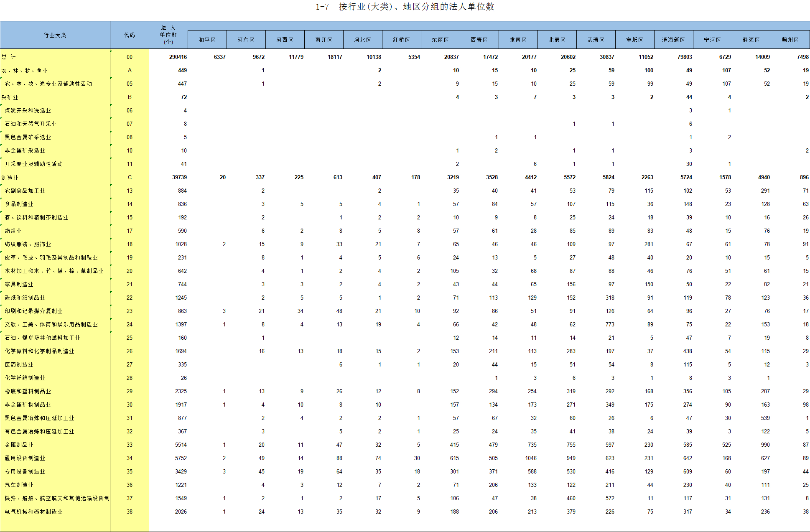Click the 通用设备制造业 row label
Viewport: 810px width, 532px height.
(x=25, y=458)
